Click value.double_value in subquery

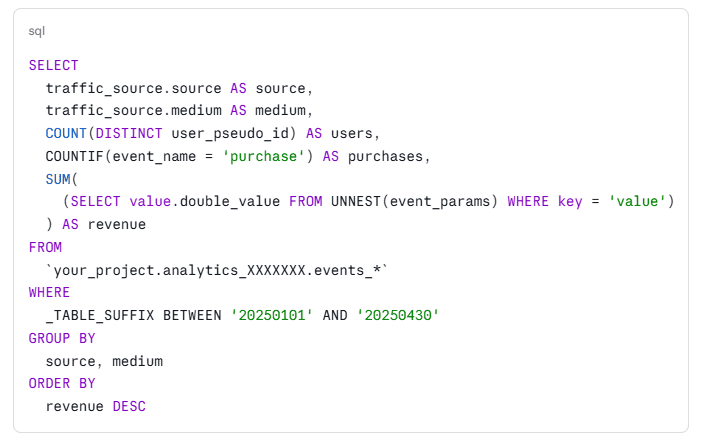click(x=205, y=202)
